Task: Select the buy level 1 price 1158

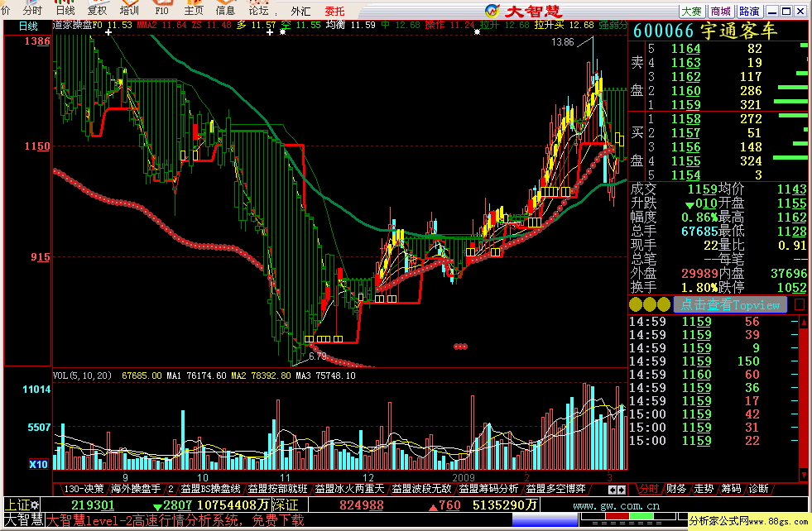Action: 685,119
